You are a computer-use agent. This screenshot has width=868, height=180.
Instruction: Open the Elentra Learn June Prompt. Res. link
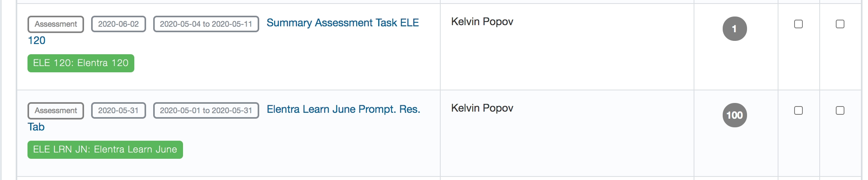pos(343,110)
